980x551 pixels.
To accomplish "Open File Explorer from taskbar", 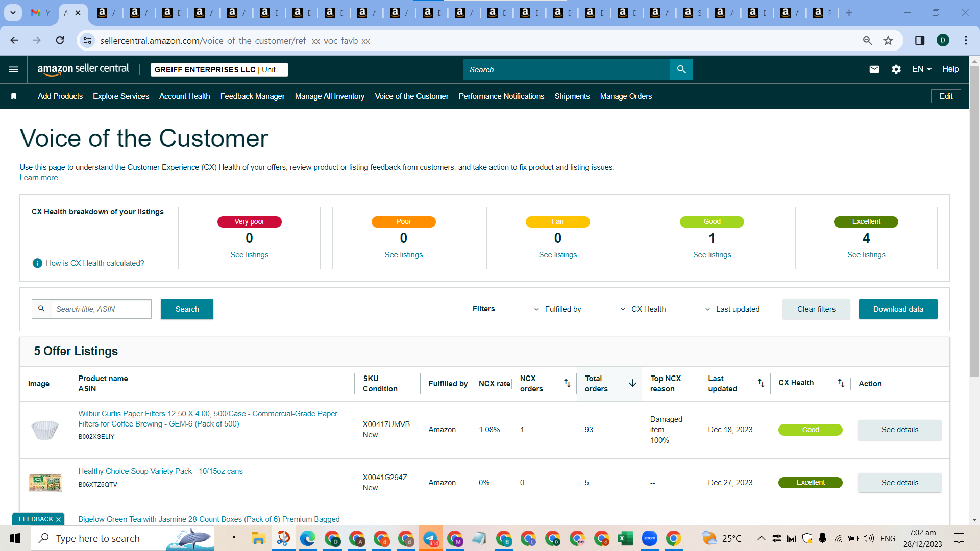I will click(258, 538).
